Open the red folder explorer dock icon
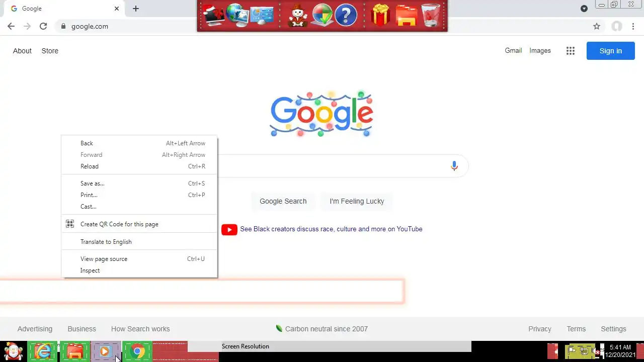The width and height of the screenshot is (644, 362). 406,15
